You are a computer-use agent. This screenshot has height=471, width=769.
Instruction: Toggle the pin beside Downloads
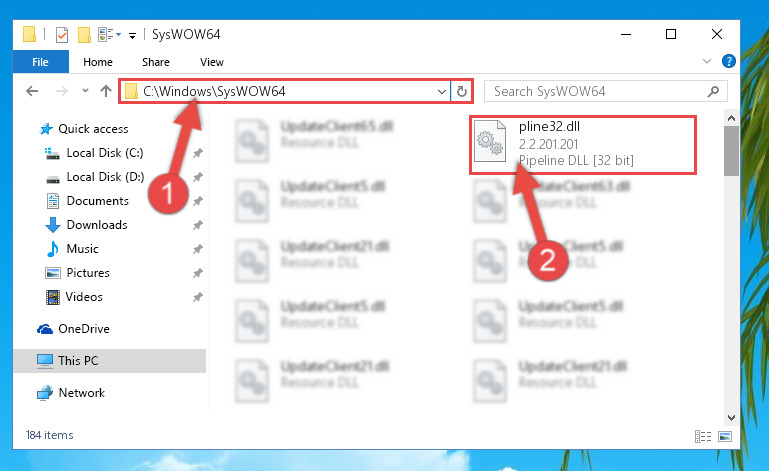point(198,225)
